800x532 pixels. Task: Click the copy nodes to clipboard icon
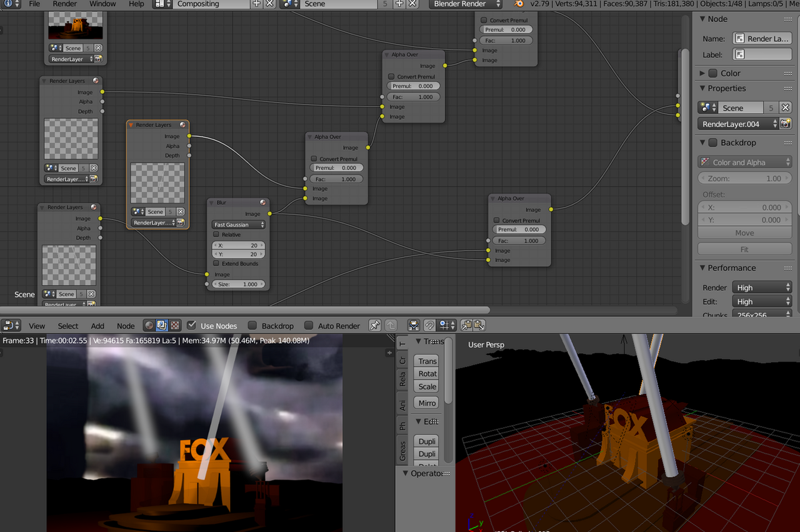466,325
